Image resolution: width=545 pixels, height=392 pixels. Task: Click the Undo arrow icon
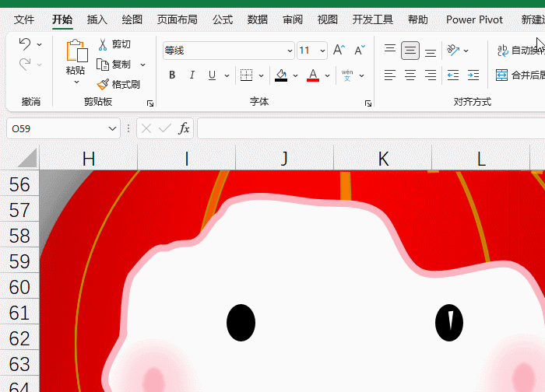coord(25,44)
